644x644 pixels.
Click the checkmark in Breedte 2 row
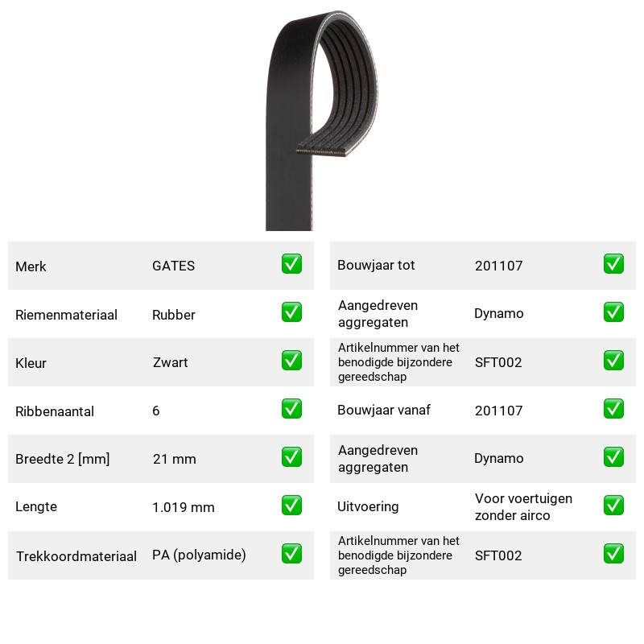[x=291, y=457]
